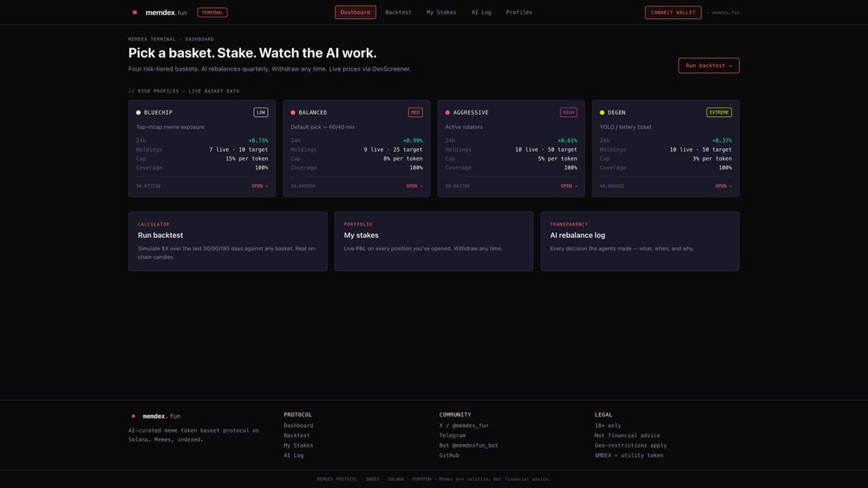Viewport: 868px width, 488px height.
Task: Open AI Log from the footer Protocol list
Action: point(294,455)
